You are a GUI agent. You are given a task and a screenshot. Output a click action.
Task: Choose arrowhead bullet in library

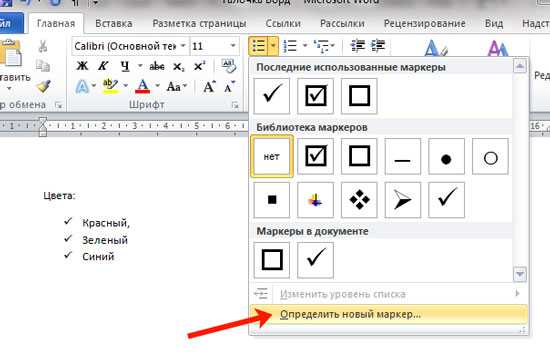point(403,200)
